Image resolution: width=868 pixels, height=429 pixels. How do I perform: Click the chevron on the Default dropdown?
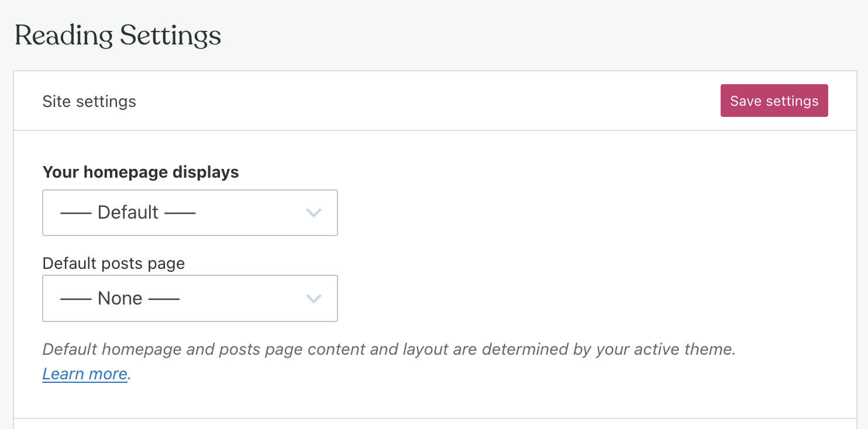314,212
